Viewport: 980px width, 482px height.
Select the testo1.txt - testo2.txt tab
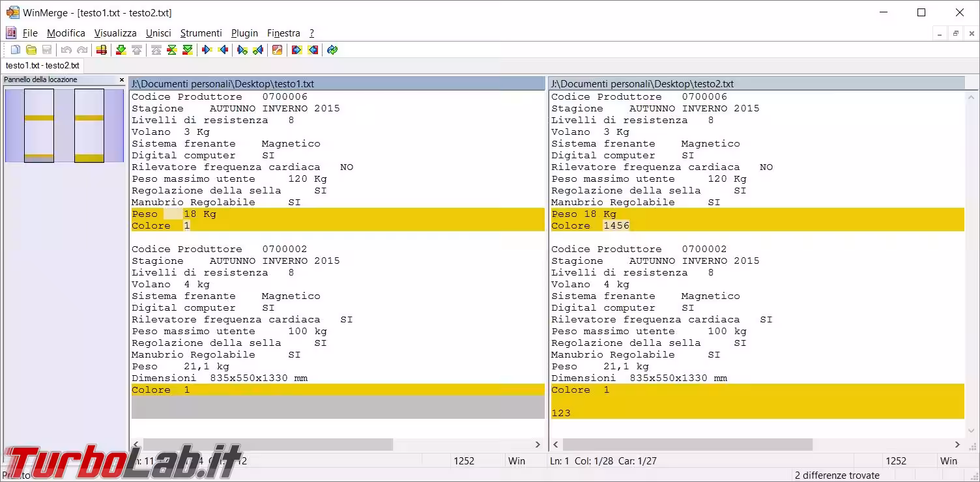pyautogui.click(x=42, y=66)
